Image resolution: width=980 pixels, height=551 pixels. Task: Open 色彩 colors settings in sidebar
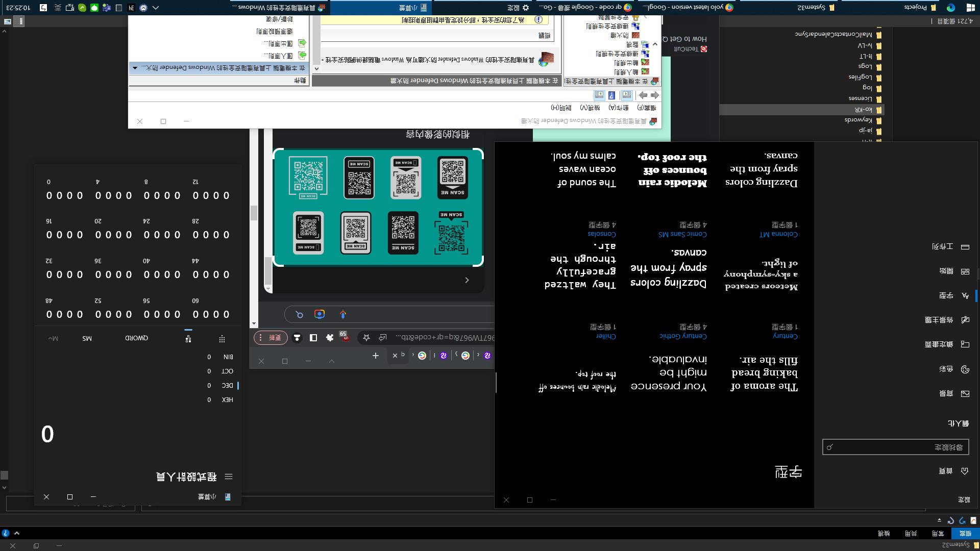click(x=954, y=369)
